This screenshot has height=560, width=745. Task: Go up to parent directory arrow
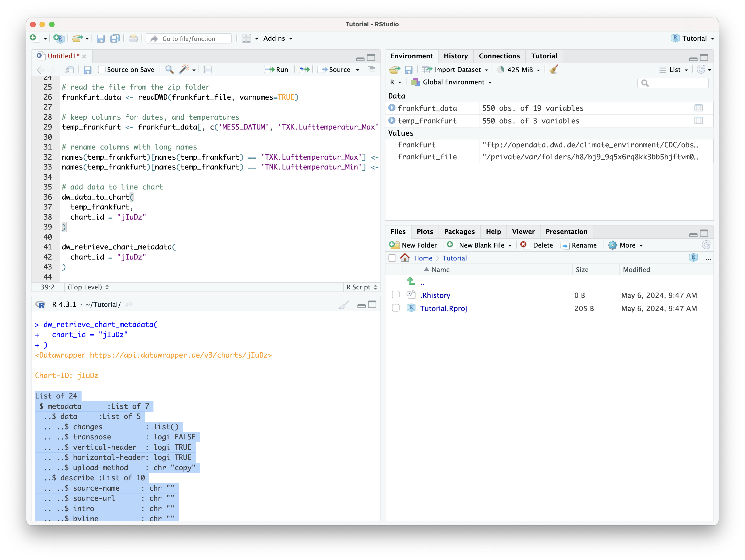[411, 281]
